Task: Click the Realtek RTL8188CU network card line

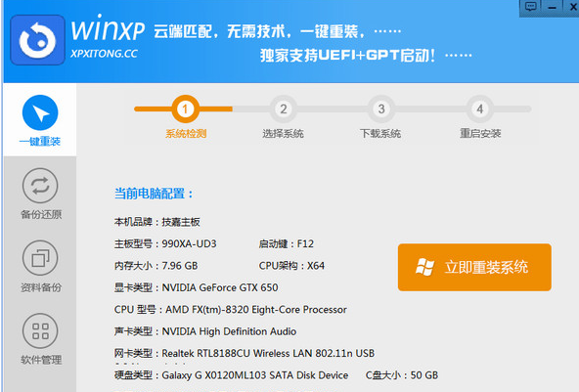Action: point(245,353)
